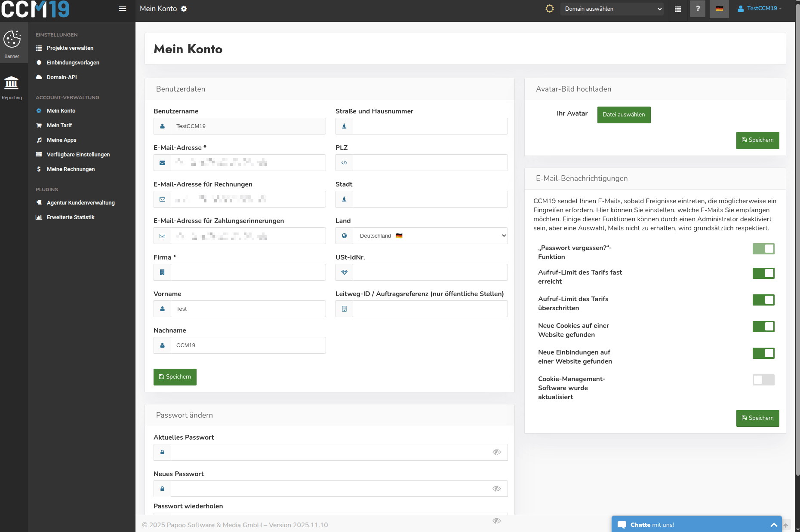Open Projekte verwalten in the sidebar

(x=70, y=48)
